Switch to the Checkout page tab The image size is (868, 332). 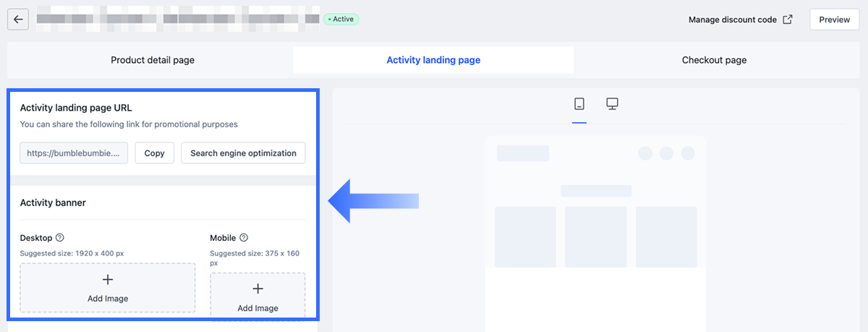(714, 60)
